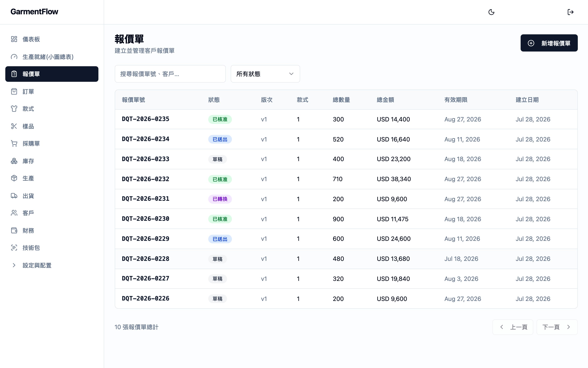Screen dimensions: 588x368
Task: Click the shirt icon beside 款式
Action: [x=14, y=109]
